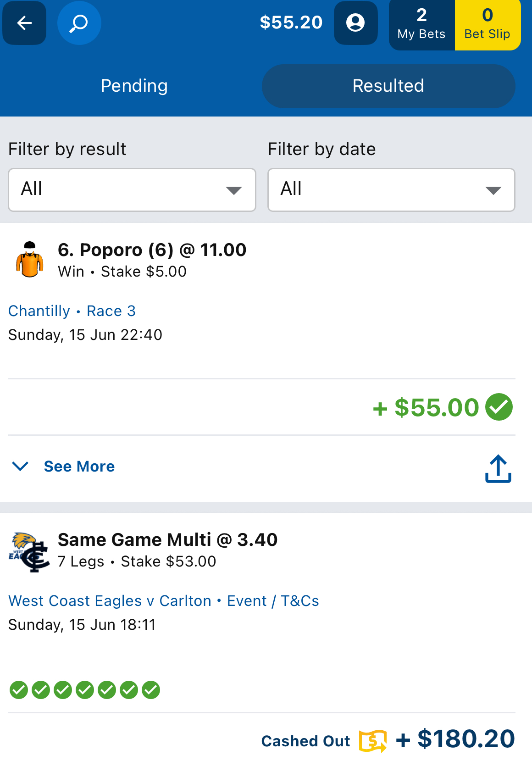Open the Filter by date dropdown
The height and width of the screenshot is (761, 532).
[x=391, y=190]
